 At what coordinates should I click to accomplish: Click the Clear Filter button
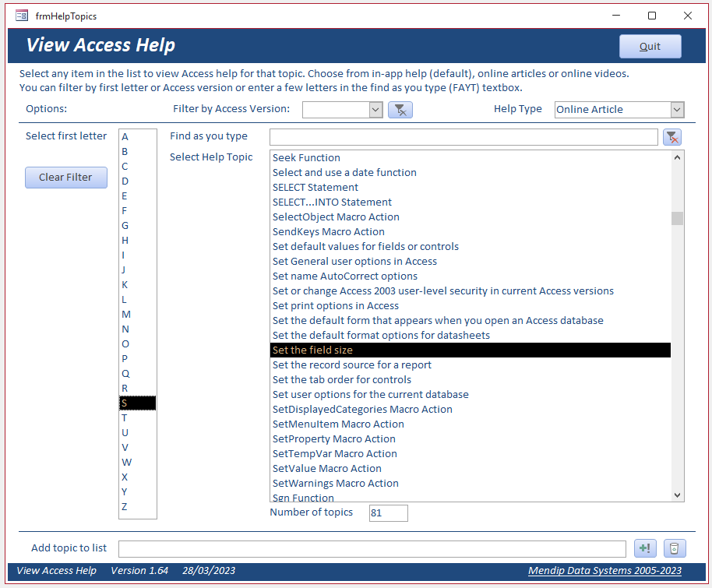pyautogui.click(x=66, y=177)
